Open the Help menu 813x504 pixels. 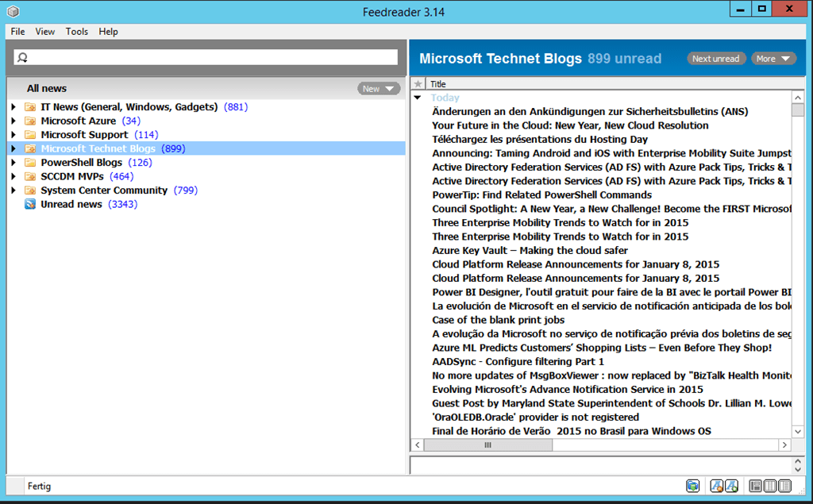point(108,32)
